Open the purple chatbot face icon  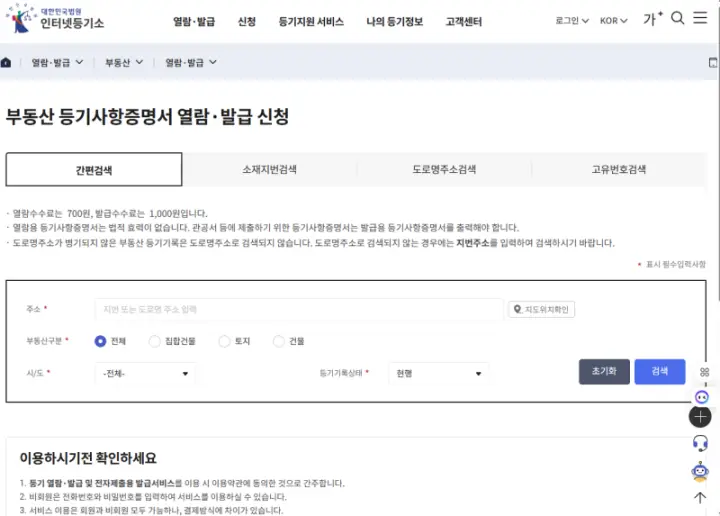tap(701, 397)
